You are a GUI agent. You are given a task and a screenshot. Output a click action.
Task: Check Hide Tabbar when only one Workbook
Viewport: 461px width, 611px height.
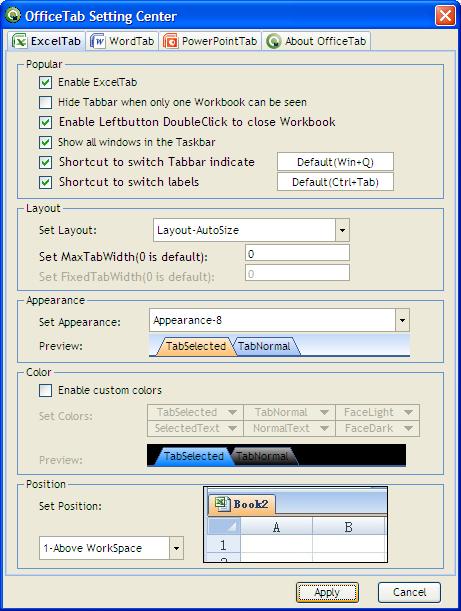[x=45, y=102]
